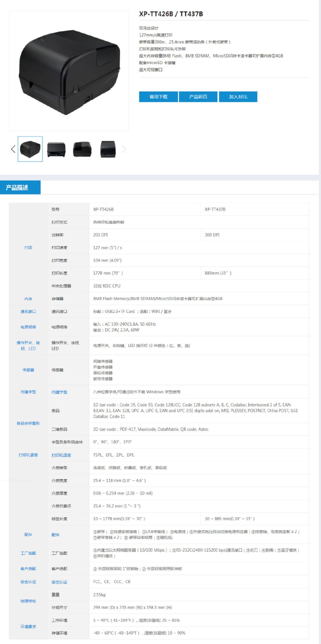Viewport: 321px width, 644px height.
Task: Click the TSPL、EPL、ZPL、DPL languages value
Action: [114, 455]
